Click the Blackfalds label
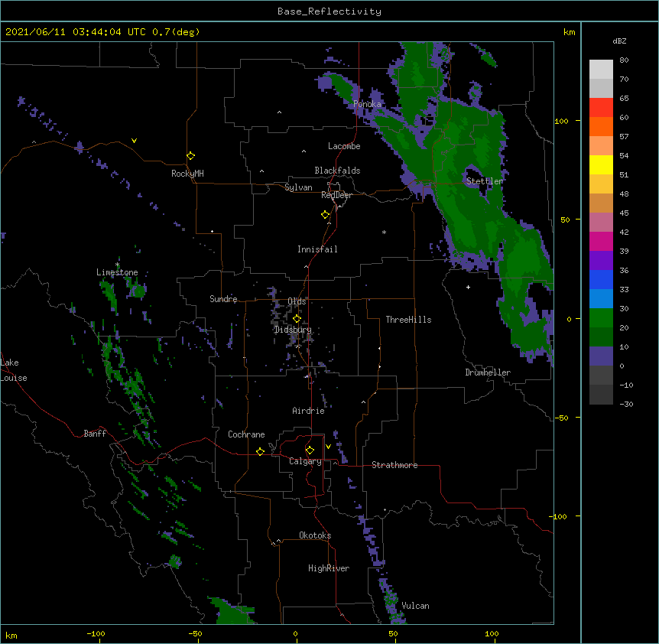This screenshot has width=659, height=644. tap(337, 171)
